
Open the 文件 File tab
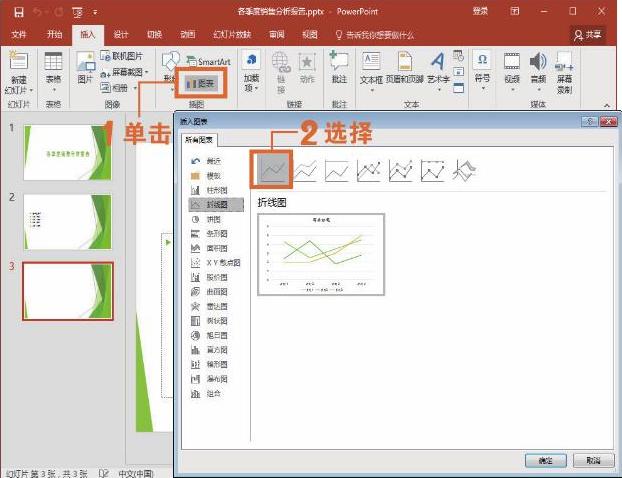pyautogui.click(x=19, y=35)
